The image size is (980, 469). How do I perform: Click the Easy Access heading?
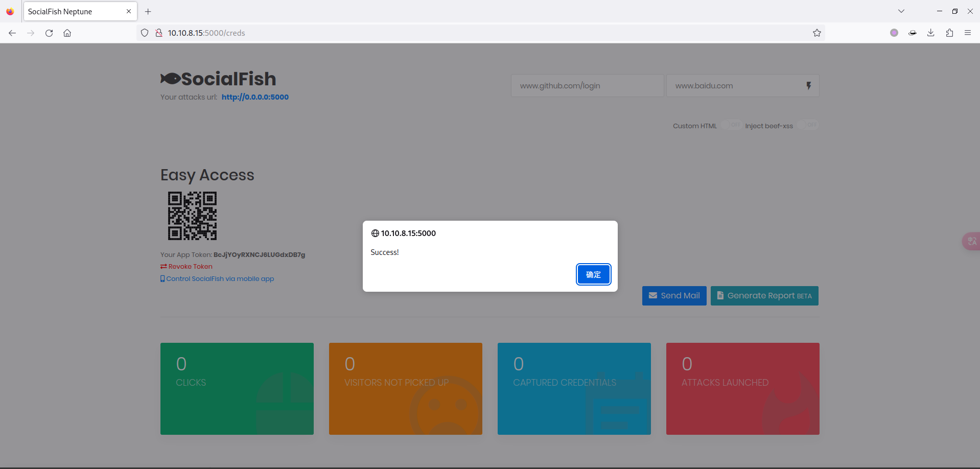207,175
